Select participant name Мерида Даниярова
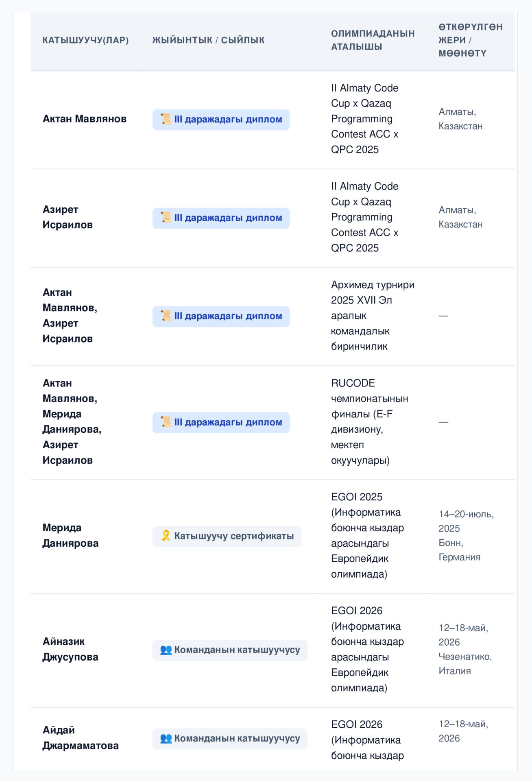Image resolution: width=532 pixels, height=781 pixels. tap(70, 536)
